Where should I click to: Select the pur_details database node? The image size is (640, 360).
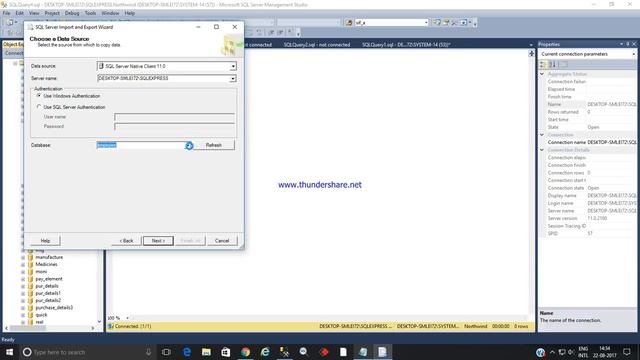[x=47, y=286]
